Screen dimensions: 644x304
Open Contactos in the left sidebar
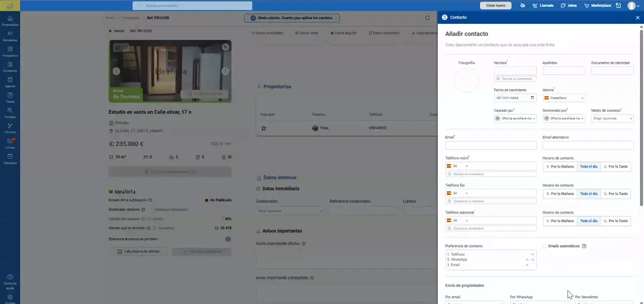10,67
